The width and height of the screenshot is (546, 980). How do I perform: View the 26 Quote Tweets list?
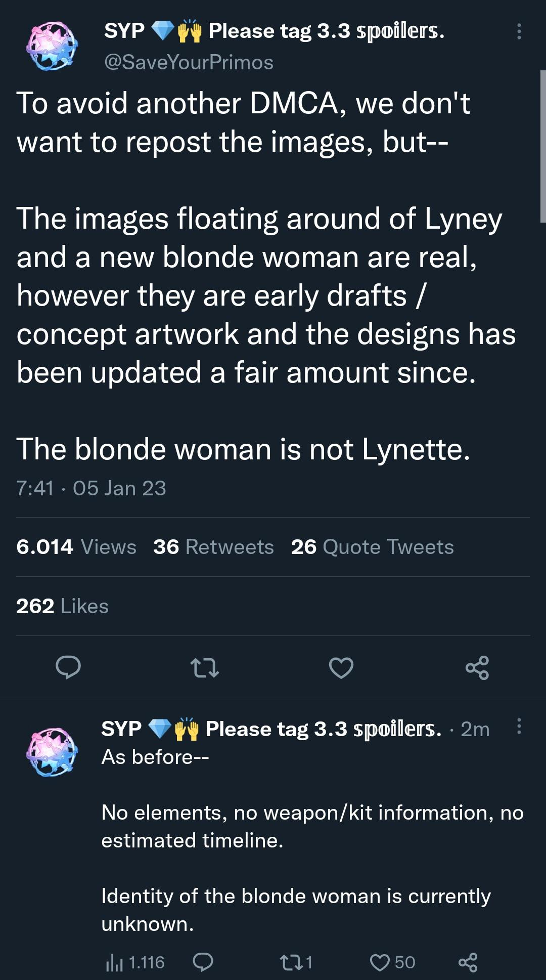point(372,547)
